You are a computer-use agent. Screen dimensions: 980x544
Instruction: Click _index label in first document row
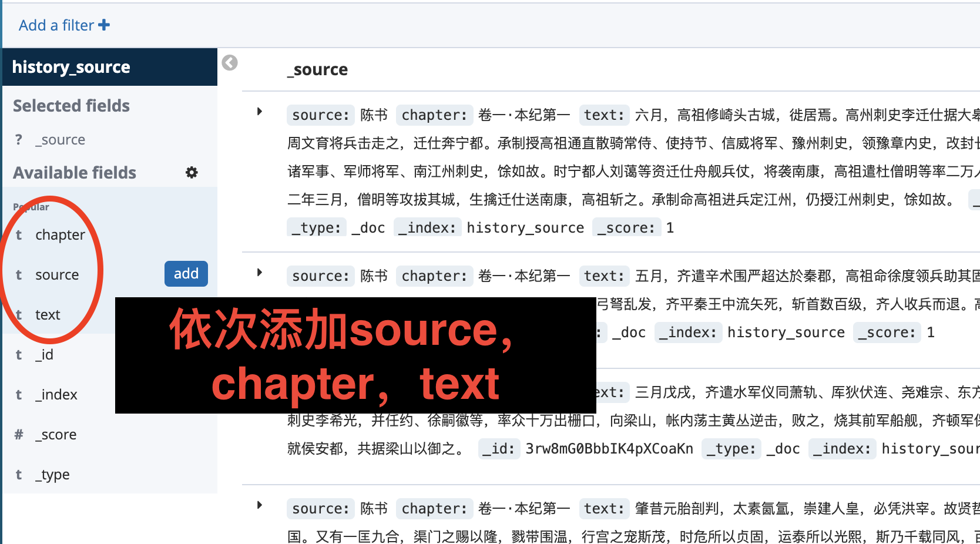427,228
